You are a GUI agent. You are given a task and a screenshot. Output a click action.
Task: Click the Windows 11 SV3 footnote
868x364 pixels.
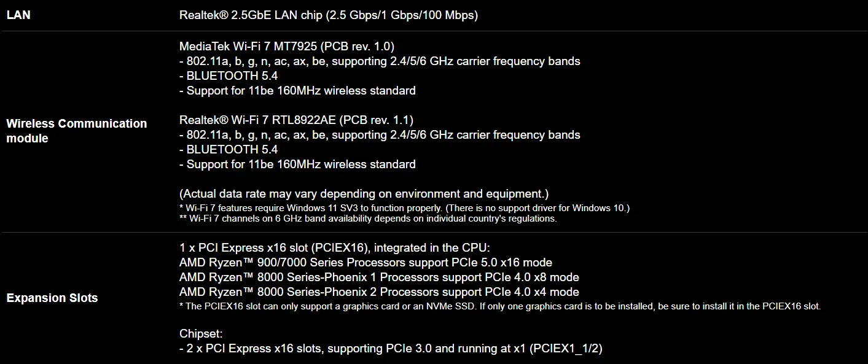[405, 208]
